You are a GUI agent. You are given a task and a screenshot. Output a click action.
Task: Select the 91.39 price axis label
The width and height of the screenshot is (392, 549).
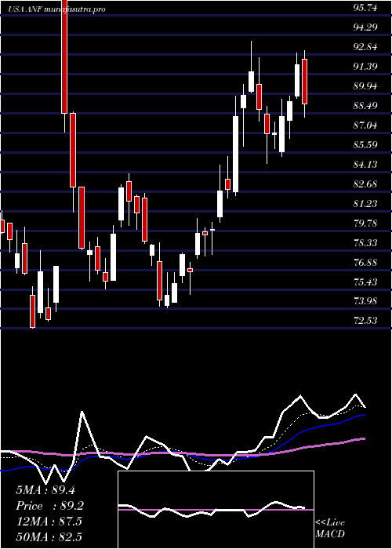[x=365, y=67]
